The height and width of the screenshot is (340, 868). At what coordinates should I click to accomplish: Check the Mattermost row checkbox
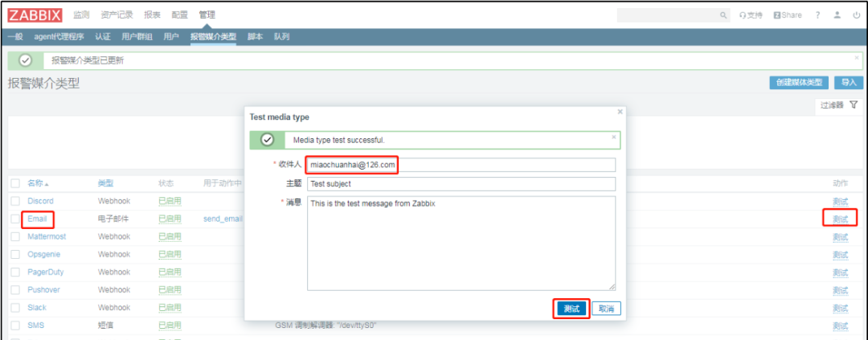tap(15, 236)
